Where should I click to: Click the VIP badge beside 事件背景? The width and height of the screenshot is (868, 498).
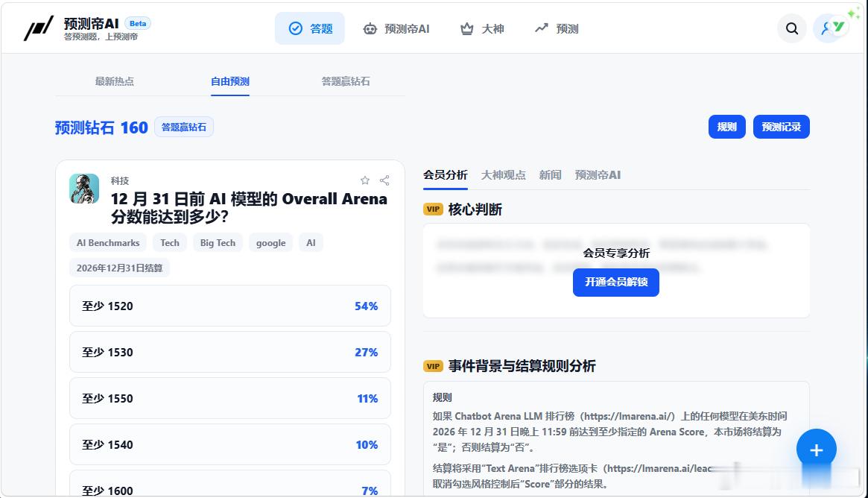click(x=433, y=366)
